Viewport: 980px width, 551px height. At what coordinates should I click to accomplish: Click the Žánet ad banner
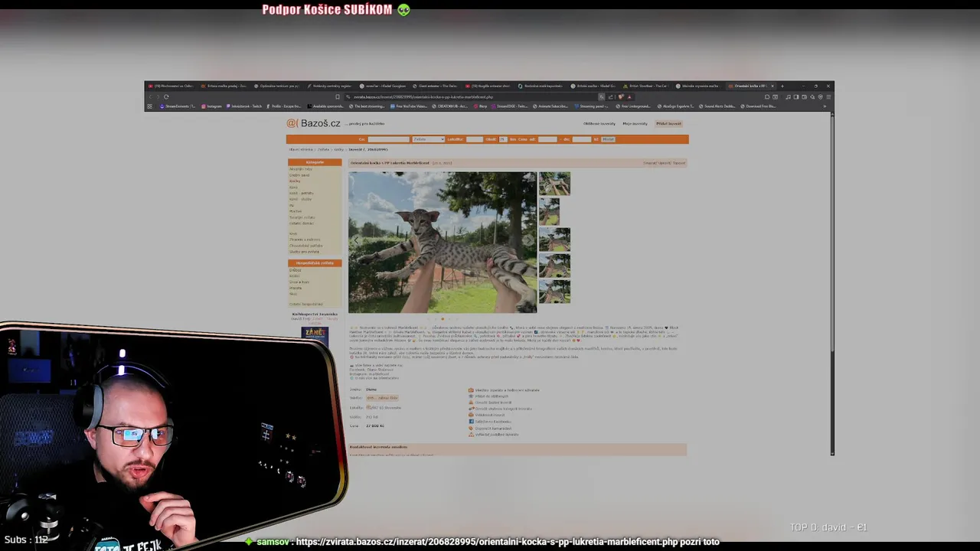click(x=315, y=332)
